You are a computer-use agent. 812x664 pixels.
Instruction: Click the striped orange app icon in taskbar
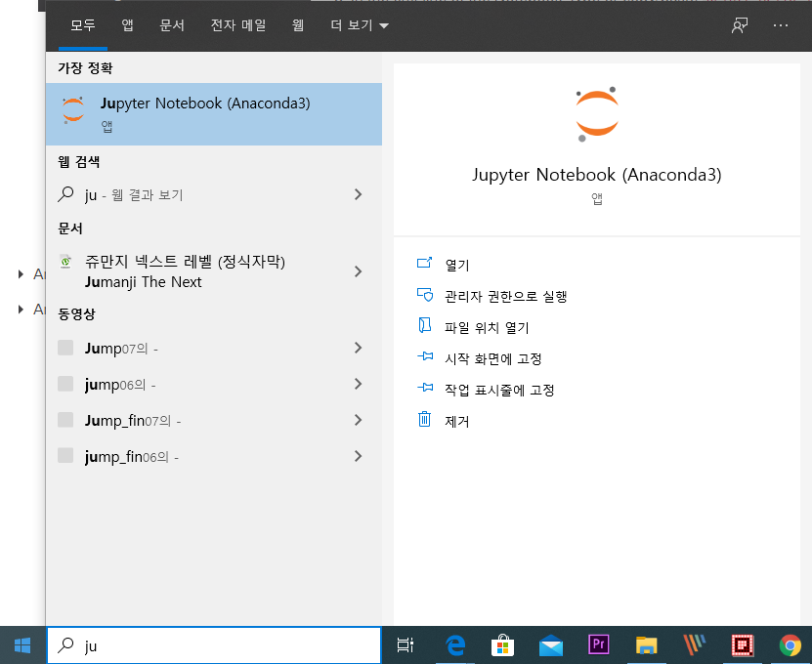(695, 645)
